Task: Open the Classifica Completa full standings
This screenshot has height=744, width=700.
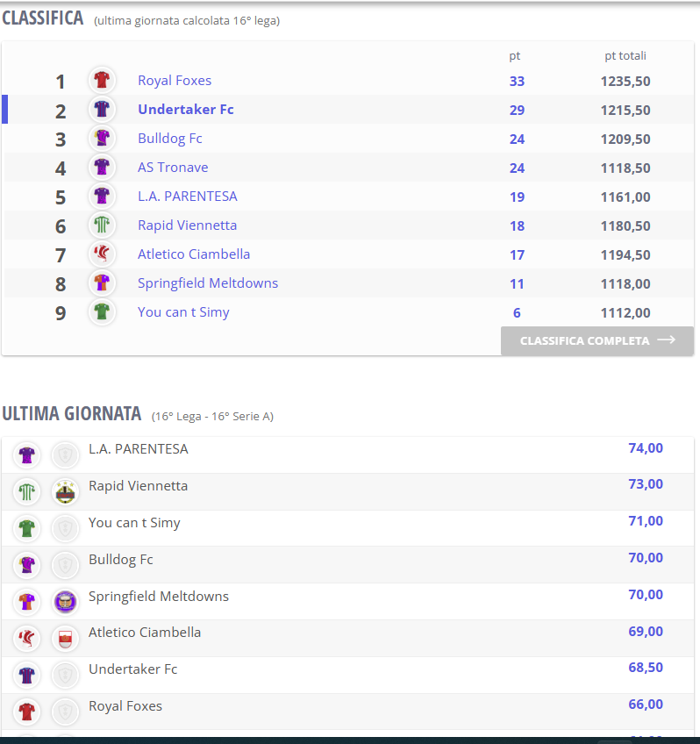Action: [x=597, y=340]
